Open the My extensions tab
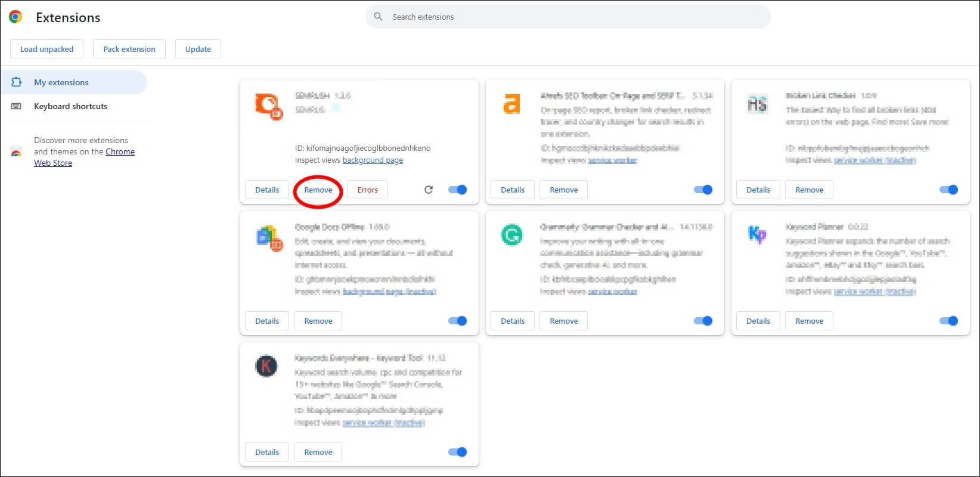This screenshot has width=980, height=477. (x=61, y=82)
